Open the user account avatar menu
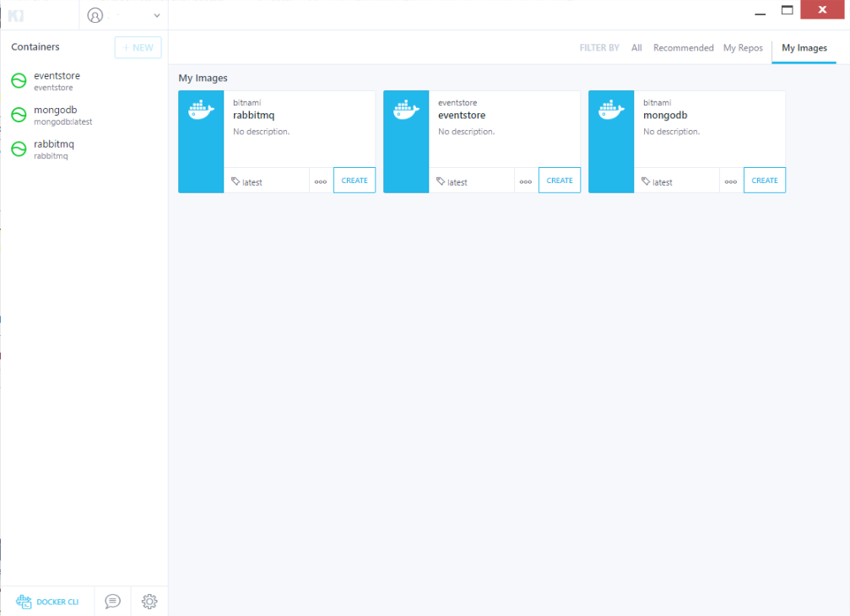The image size is (850, 616). click(95, 16)
